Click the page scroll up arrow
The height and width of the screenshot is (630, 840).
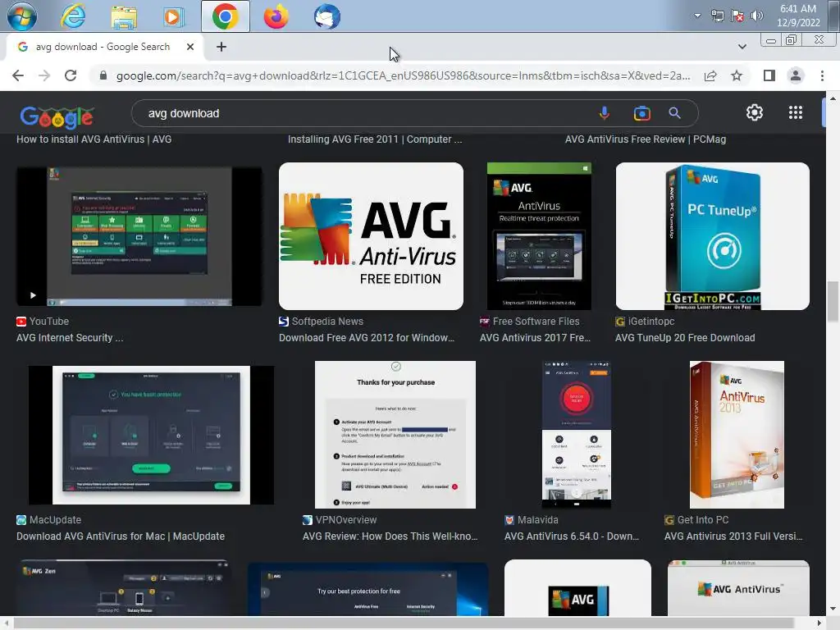(833, 98)
